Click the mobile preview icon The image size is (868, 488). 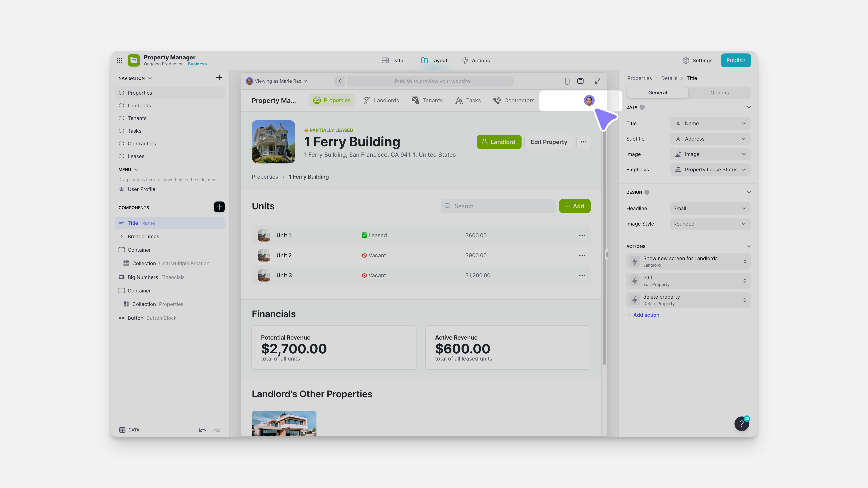tap(567, 81)
